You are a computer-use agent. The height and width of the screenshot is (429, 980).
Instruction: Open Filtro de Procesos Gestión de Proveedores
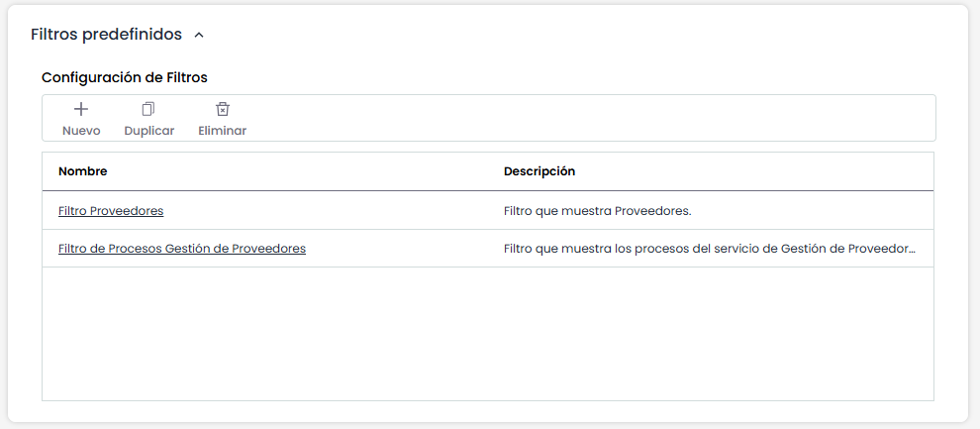coord(182,249)
